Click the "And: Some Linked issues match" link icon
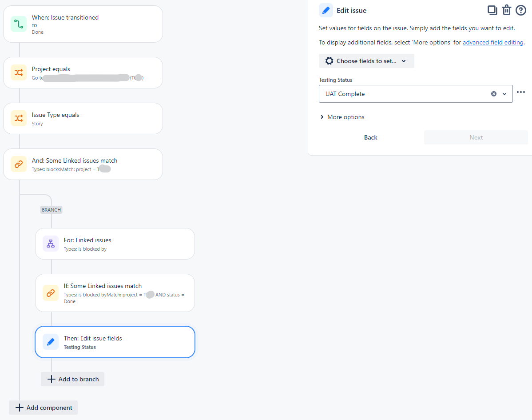532x420 pixels. 18,164
